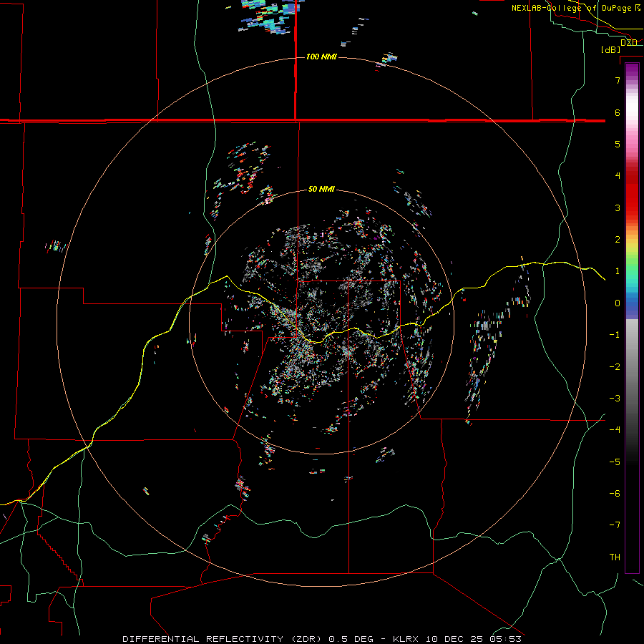Image resolution: width=644 pixels, height=644 pixels.
Task: Select the "2" value on the dB scale
Action: tap(618, 240)
